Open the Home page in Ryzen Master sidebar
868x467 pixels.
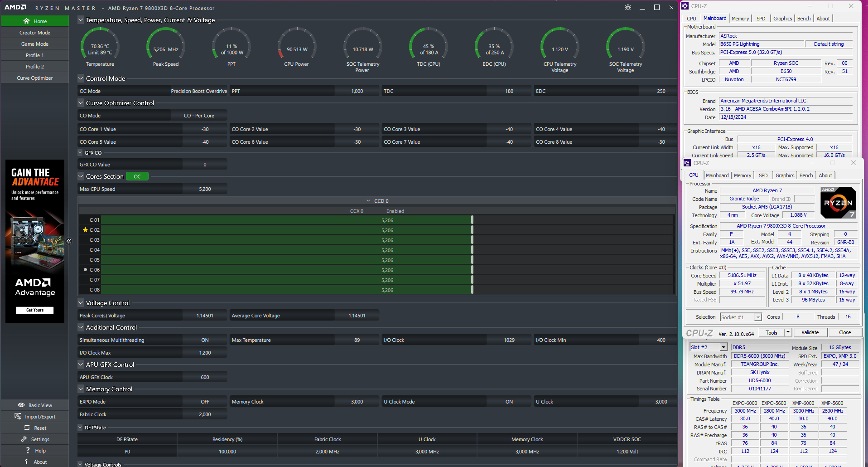(35, 21)
